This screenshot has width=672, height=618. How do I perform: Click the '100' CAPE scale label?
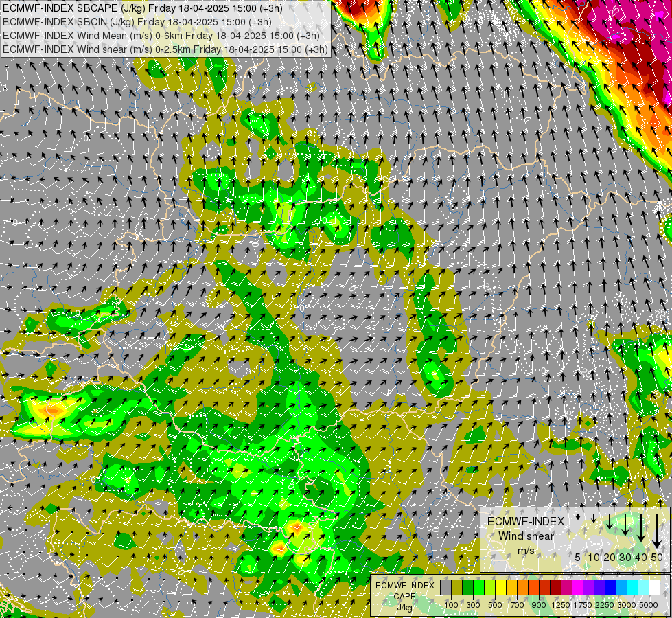pyautogui.click(x=451, y=605)
